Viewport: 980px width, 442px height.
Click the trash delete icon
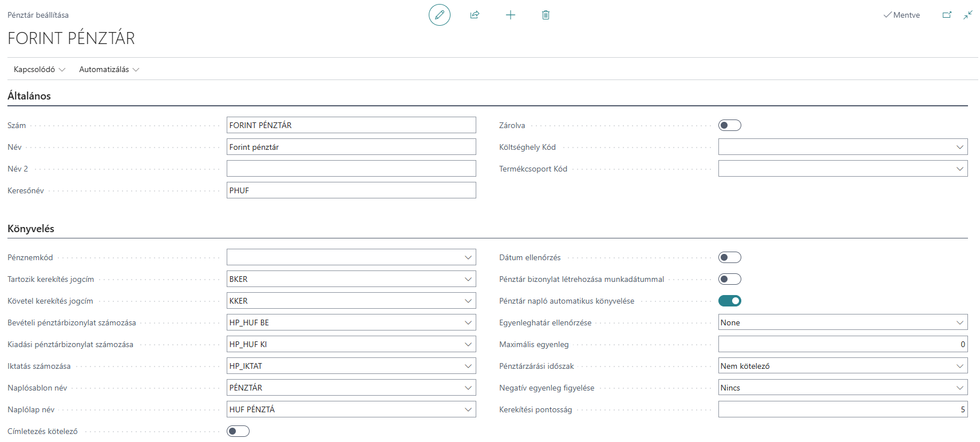point(546,15)
